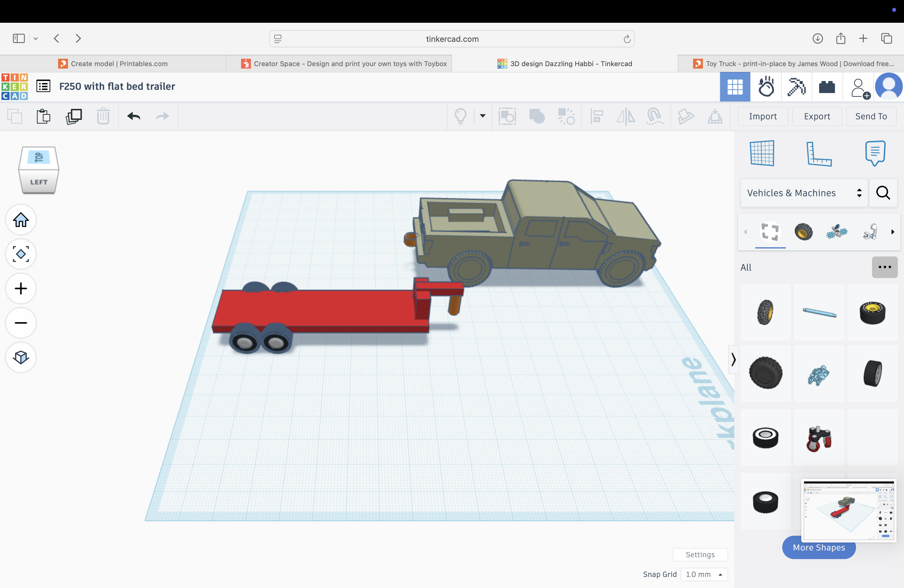904x588 pixels.
Task: Open the Snap Grid 1.0 mm dropdown
Action: click(704, 574)
